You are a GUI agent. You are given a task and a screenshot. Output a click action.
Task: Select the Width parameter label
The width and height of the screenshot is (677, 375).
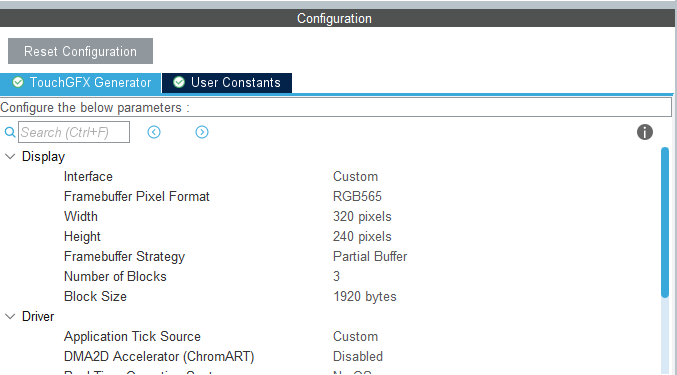click(81, 217)
